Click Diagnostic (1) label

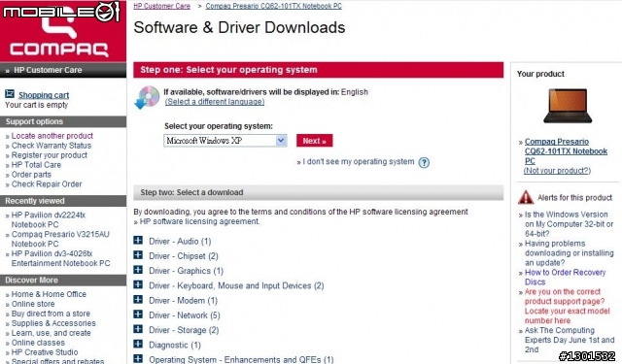click(175, 345)
